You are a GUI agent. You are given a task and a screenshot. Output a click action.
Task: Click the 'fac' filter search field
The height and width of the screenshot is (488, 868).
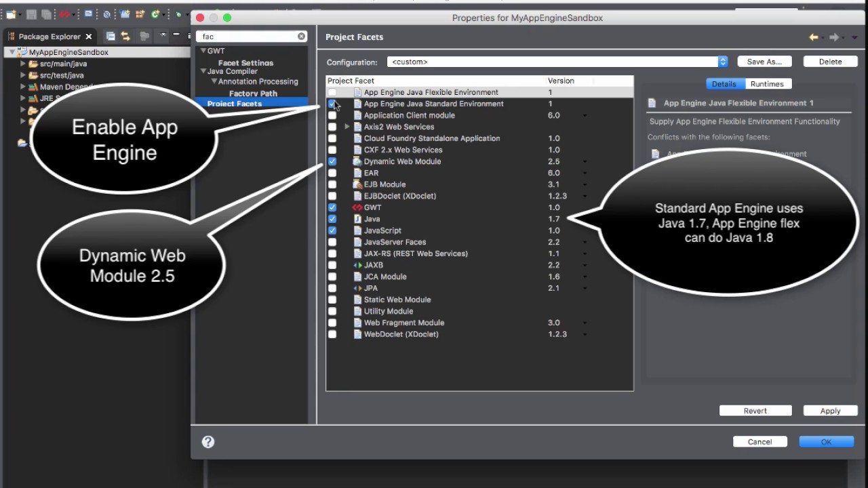[251, 37]
